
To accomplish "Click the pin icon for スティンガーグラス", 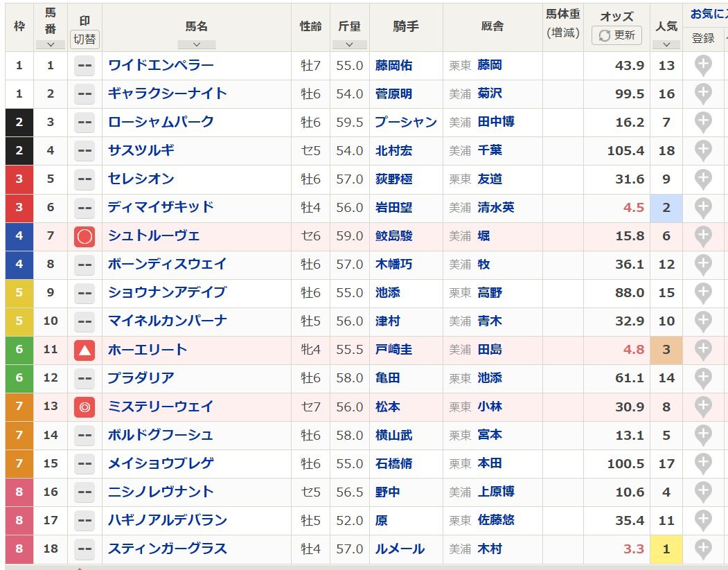I will pos(703,549).
